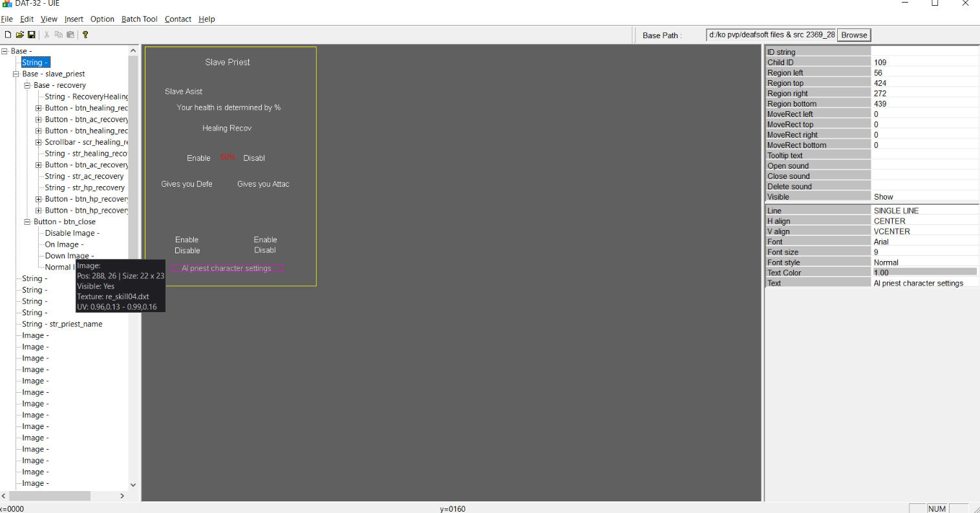Click the open folder toolbar icon
The width and height of the screenshot is (980, 513).
coord(19,35)
